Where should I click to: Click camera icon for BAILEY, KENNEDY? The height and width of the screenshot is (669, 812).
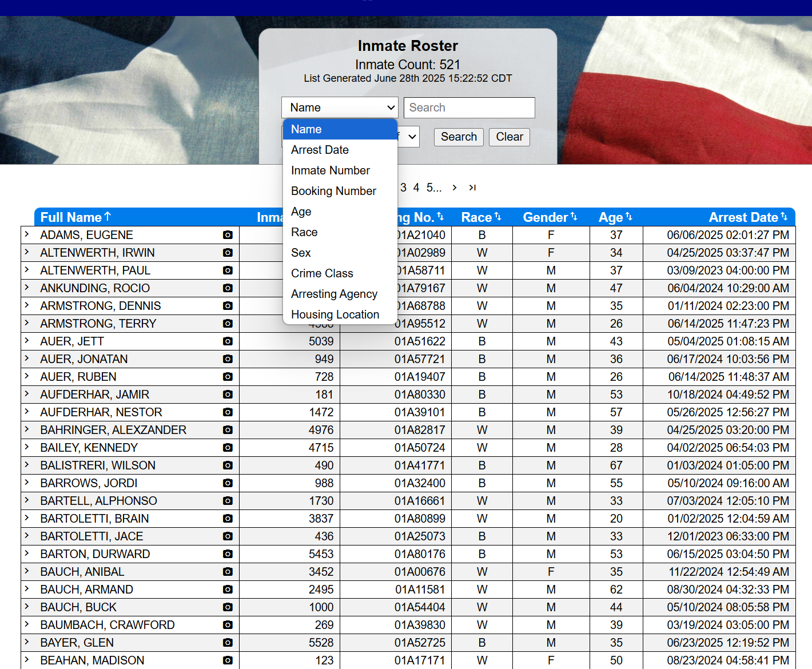[x=228, y=448]
